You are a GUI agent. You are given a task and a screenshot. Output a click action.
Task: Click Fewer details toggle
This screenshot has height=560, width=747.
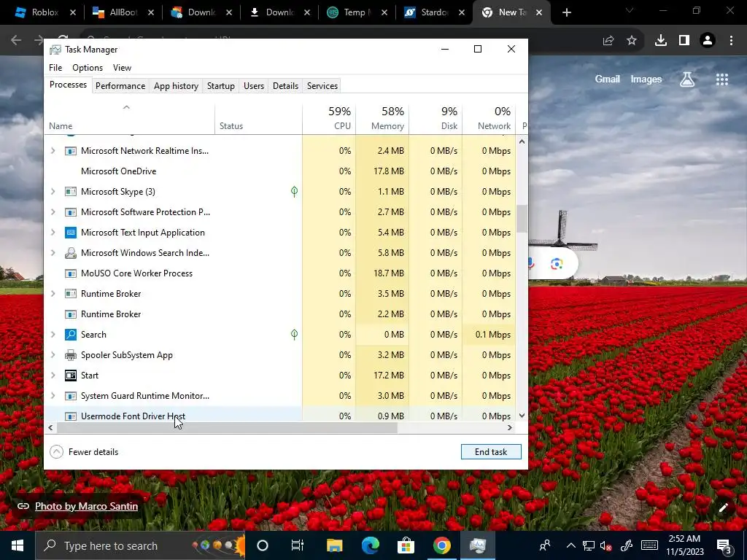coord(85,452)
